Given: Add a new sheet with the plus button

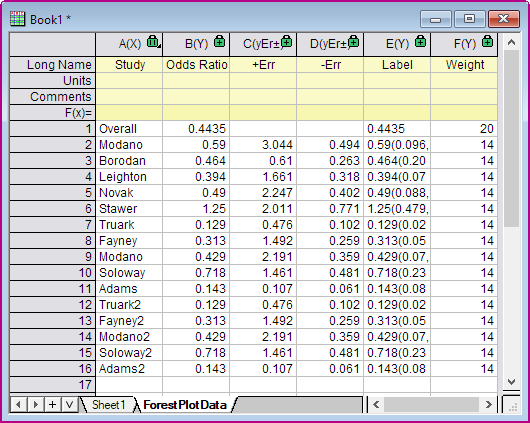Looking at the screenshot, I should click(52, 404).
